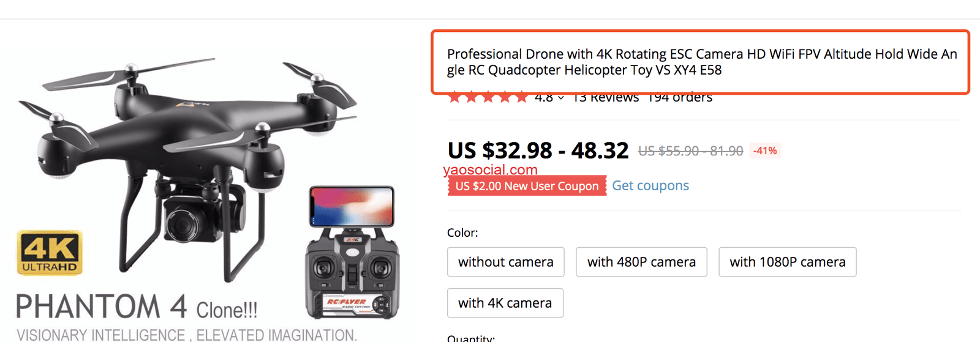Click the product title text
980x342 pixels.
coord(701,62)
